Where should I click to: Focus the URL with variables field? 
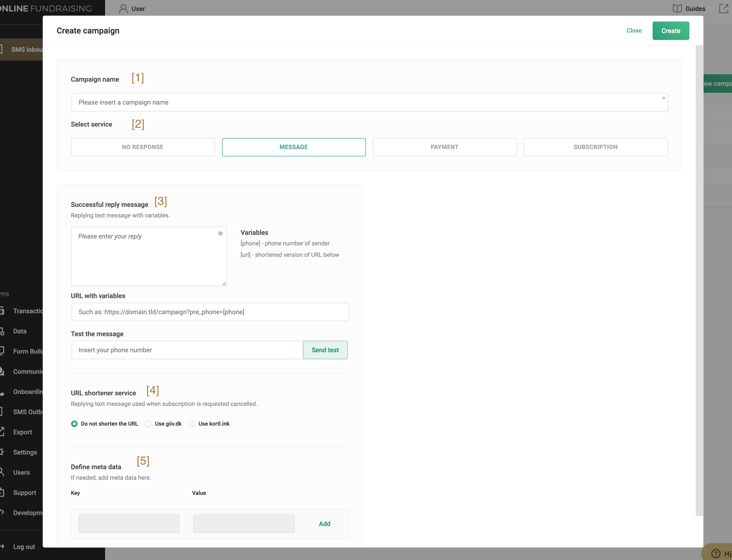coord(210,312)
